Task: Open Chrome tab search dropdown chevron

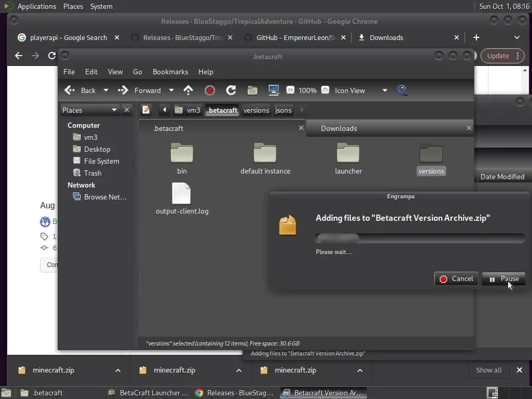Action: 517,37
